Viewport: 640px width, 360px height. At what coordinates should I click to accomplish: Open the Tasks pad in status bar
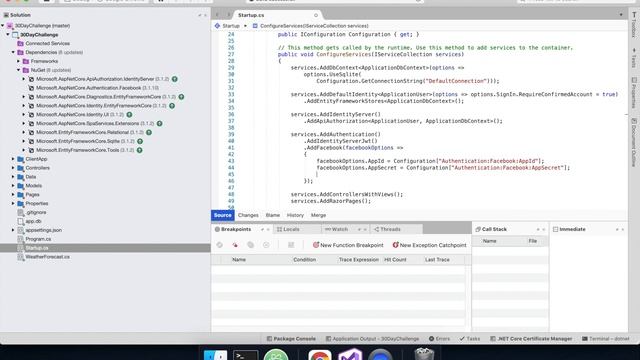[470, 339]
